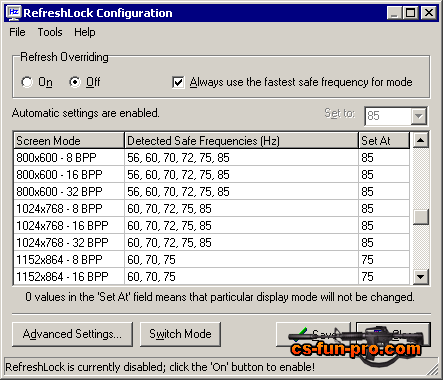Maximize the RefreshLock Configuration window
This screenshot has height=380, width=443.
point(411,13)
